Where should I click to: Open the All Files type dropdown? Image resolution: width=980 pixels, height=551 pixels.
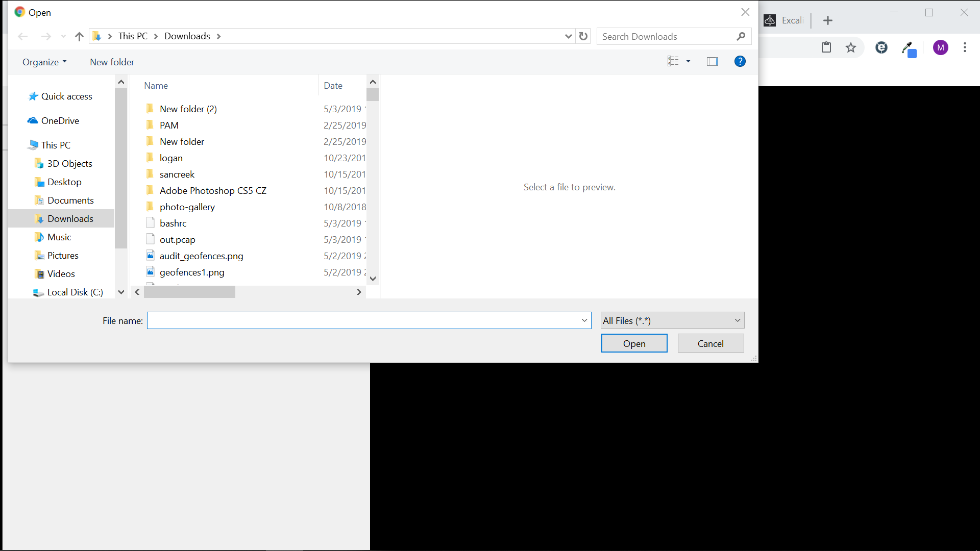point(672,320)
